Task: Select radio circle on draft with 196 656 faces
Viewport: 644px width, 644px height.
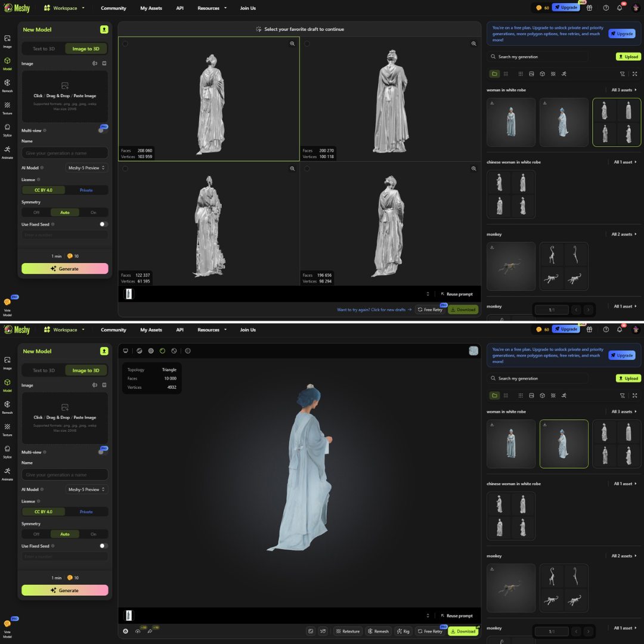Action: [307, 168]
